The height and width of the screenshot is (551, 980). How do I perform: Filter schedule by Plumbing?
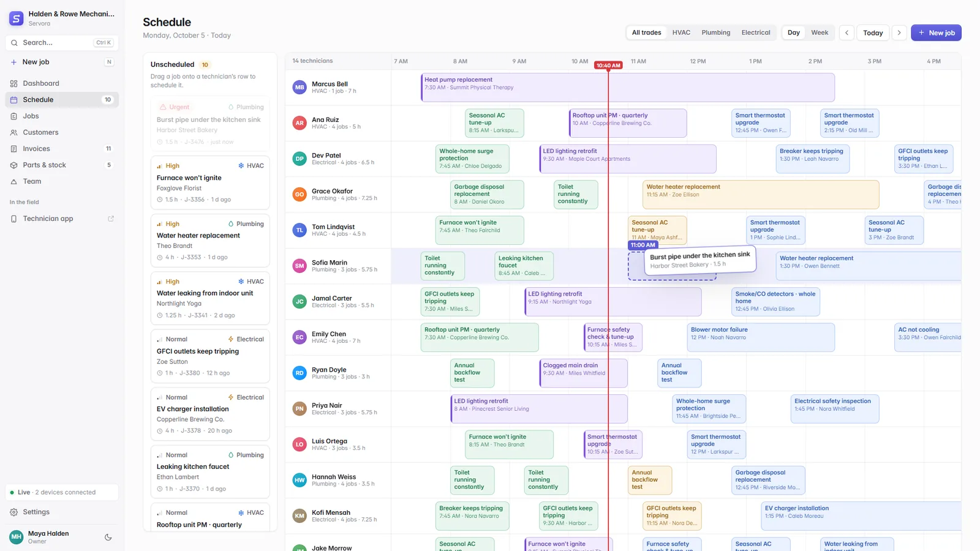716,32
